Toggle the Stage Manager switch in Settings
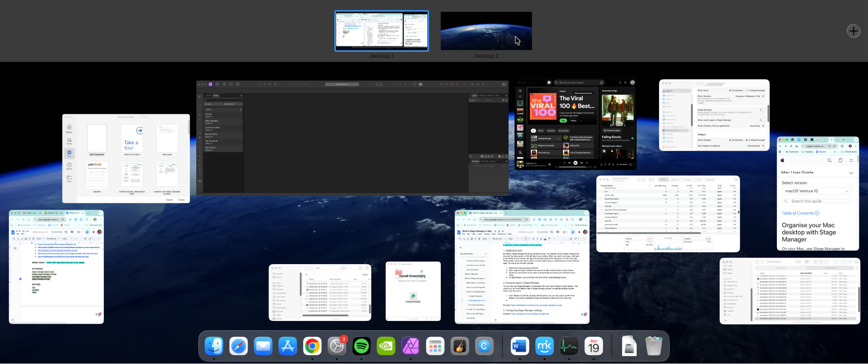Screen dimensions: 868x364 click(762, 110)
